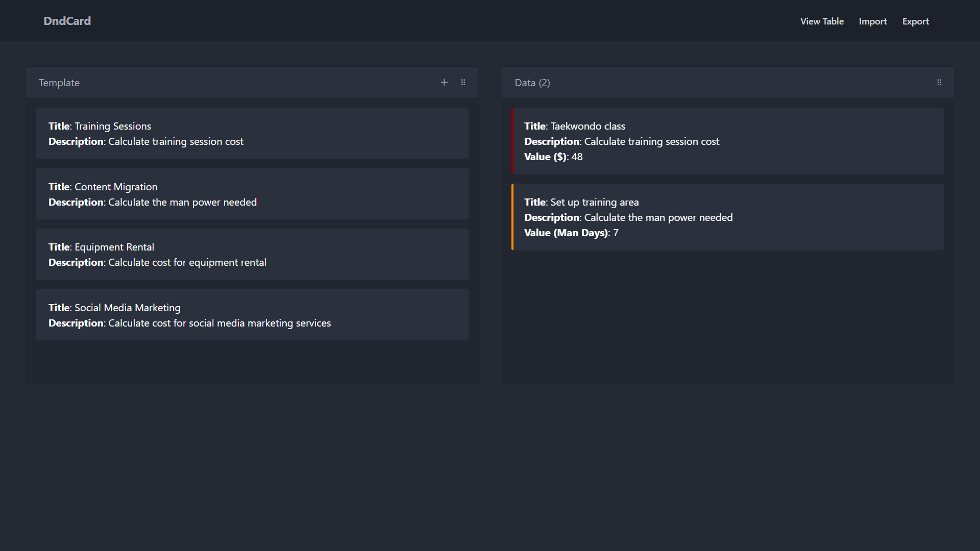Click the Import menu item
This screenshot has width=980, height=551.
coord(873,21)
